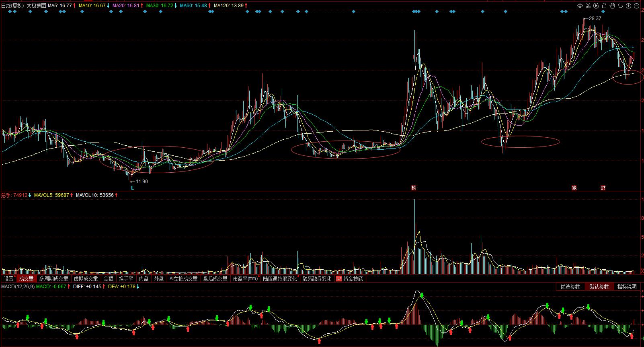Select the 市盈率(ttm) indicator tab
644x347 pixels.
click(245, 279)
